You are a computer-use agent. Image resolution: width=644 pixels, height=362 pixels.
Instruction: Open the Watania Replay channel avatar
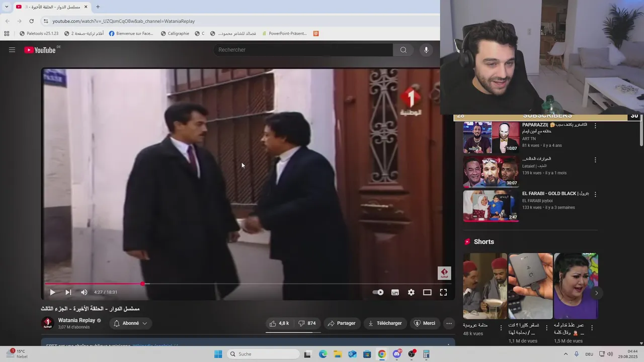tap(47, 323)
